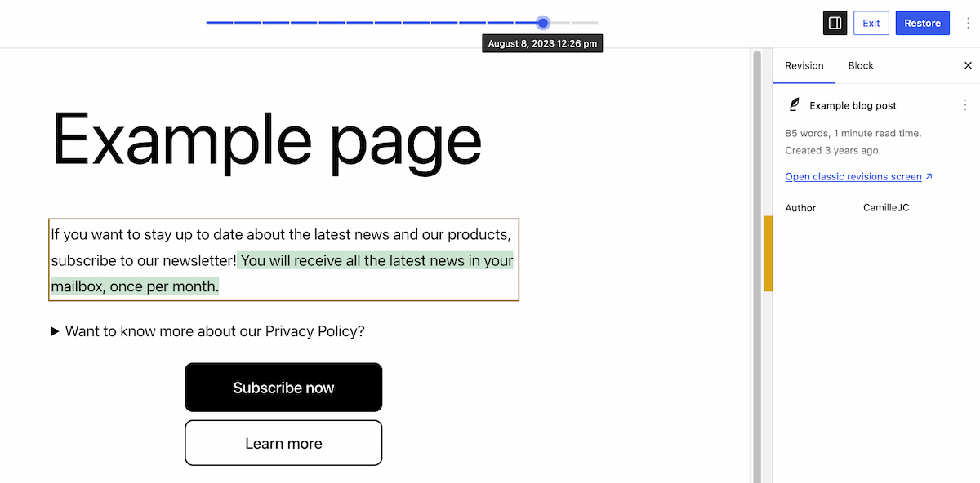Click the Author label
The height and width of the screenshot is (483, 980).
(800, 208)
